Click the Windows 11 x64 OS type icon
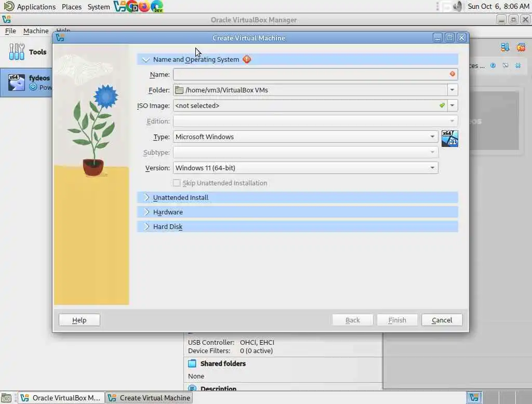Screen dimensions: 532x404 point(449,139)
